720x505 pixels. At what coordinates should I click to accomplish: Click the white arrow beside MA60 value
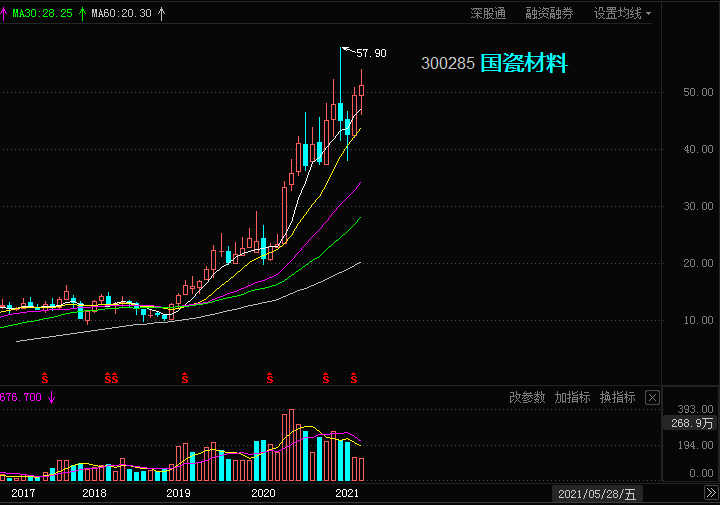(161, 14)
